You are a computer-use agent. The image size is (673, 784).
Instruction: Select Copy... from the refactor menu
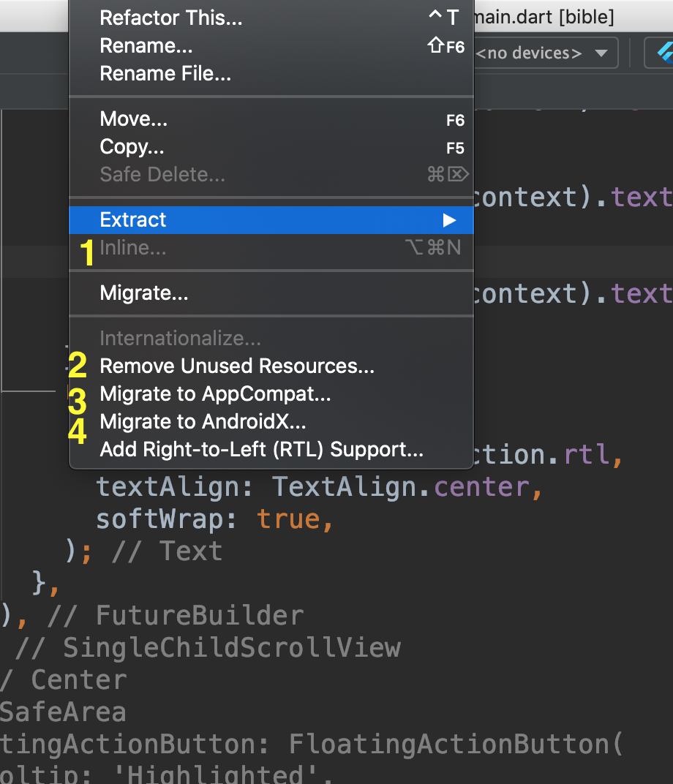(132, 147)
